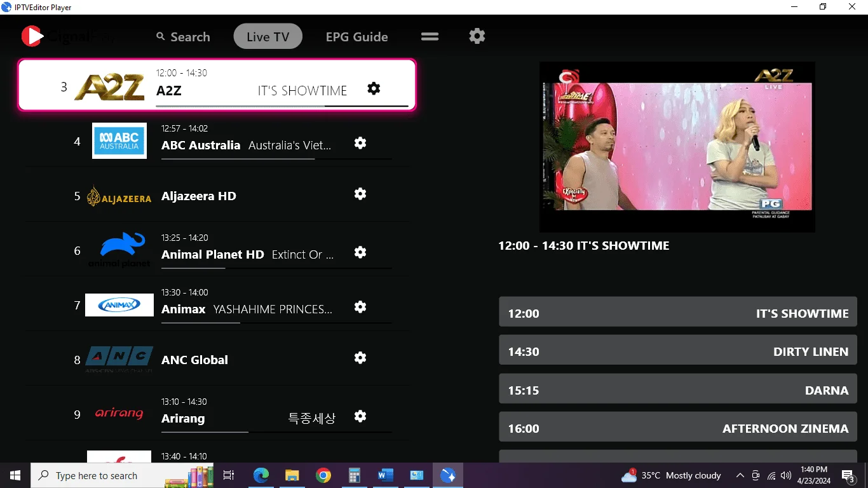This screenshot has width=868, height=488.
Task: Open Microsoft Word from the taskbar
Action: coord(386,475)
